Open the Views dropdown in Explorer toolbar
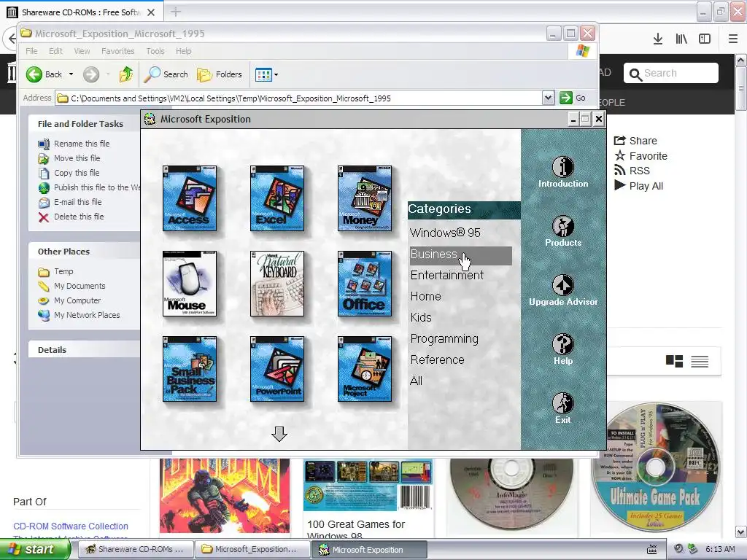 (266, 74)
